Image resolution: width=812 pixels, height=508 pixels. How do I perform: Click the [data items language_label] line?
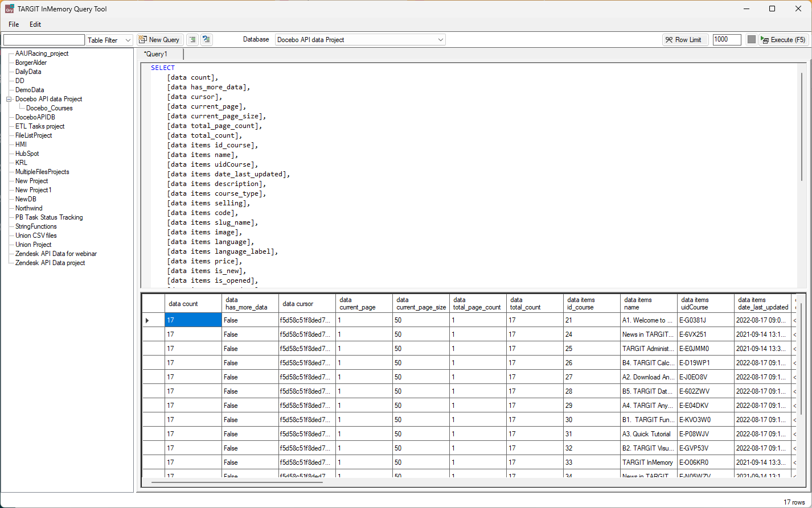tap(223, 251)
